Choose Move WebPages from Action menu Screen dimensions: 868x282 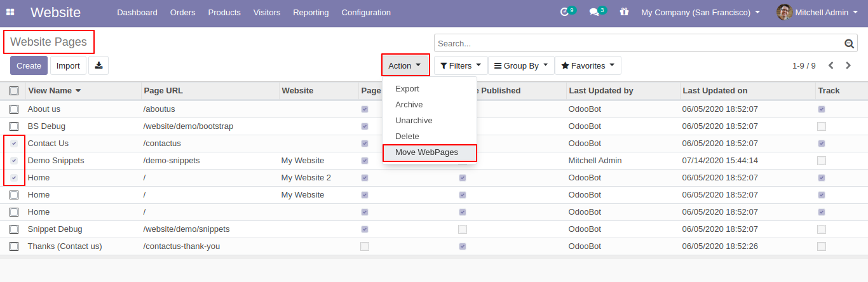coord(430,152)
